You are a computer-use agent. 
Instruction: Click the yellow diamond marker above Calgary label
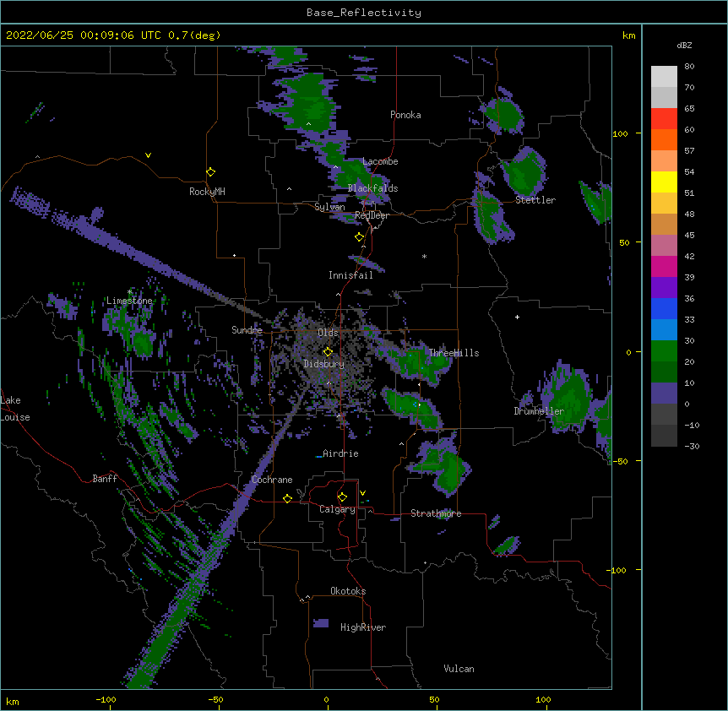click(342, 497)
